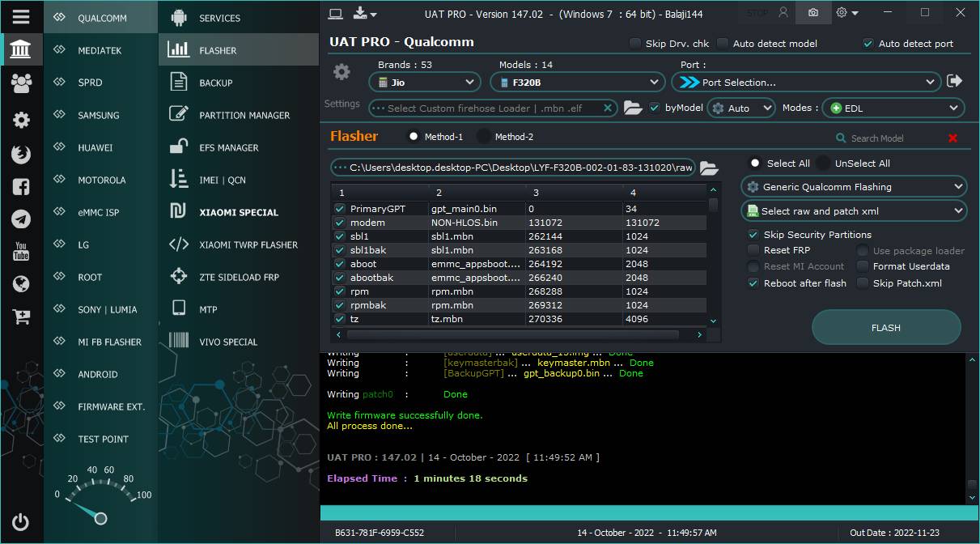Toggle Skip Security Partitions checkbox
This screenshot has width=980, height=544.
(753, 235)
